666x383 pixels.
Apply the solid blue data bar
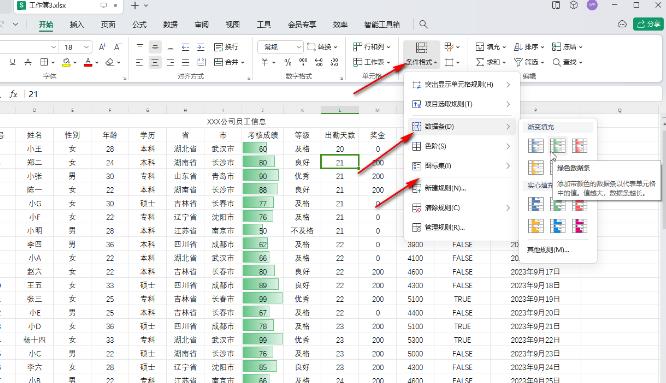(536, 204)
